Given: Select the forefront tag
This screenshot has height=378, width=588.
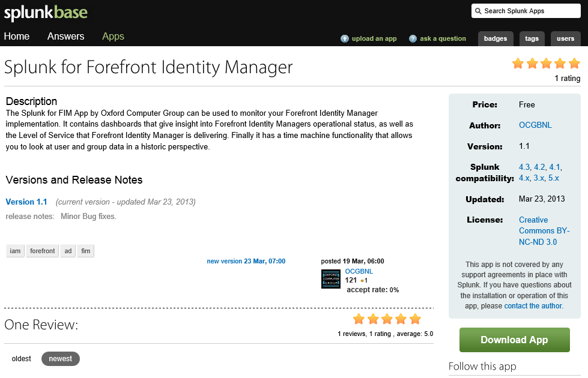Looking at the screenshot, I should (x=43, y=251).
